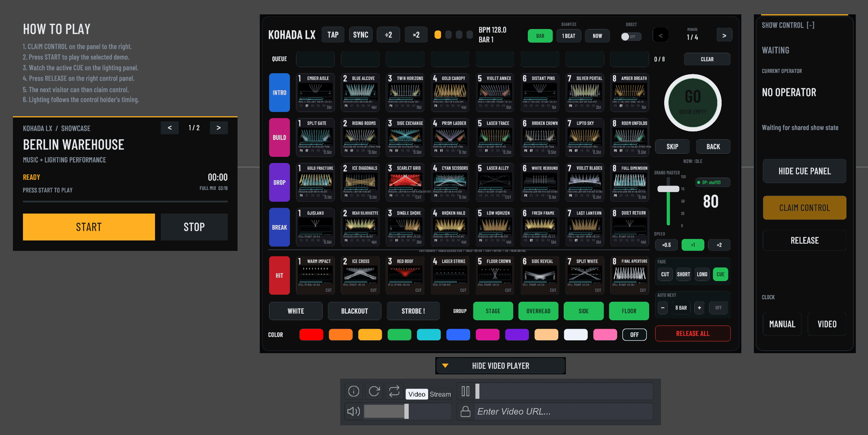Trigger the Laser Strike hit cue
This screenshot has height=435, width=868.
click(450, 275)
